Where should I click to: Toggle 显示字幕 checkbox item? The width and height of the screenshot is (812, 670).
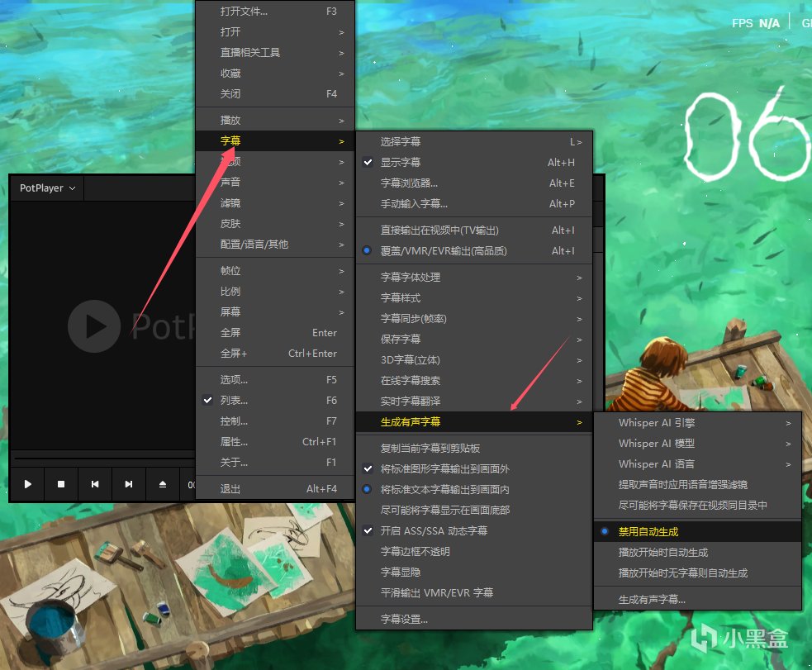point(474,162)
